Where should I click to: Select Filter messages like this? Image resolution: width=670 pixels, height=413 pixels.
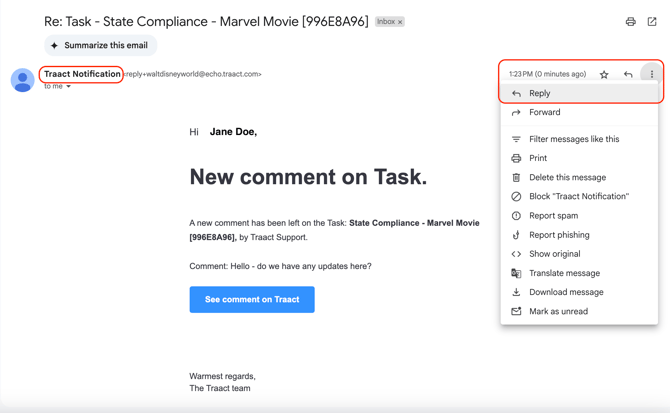click(579, 139)
